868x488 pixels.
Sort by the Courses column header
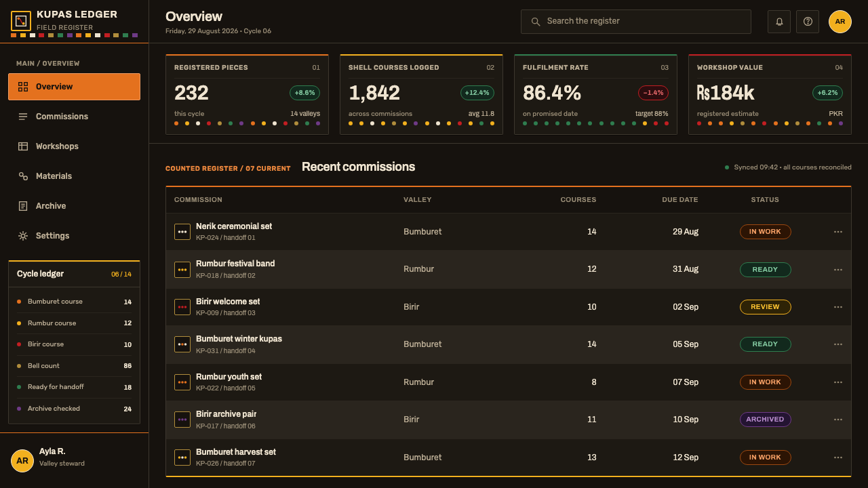click(578, 200)
